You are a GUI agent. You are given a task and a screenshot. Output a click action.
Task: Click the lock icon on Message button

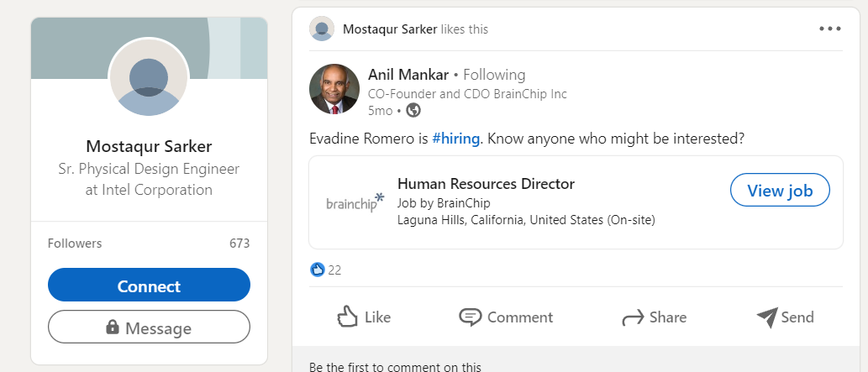(113, 327)
